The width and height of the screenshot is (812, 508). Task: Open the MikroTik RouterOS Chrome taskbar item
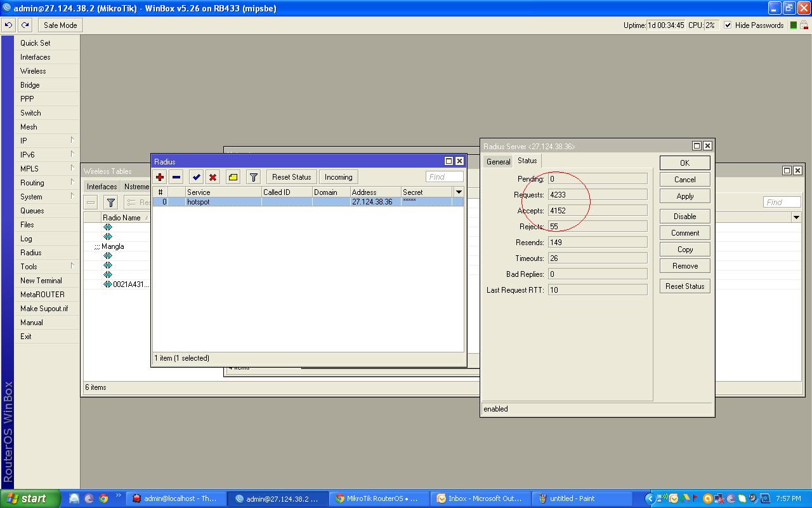tap(379, 498)
